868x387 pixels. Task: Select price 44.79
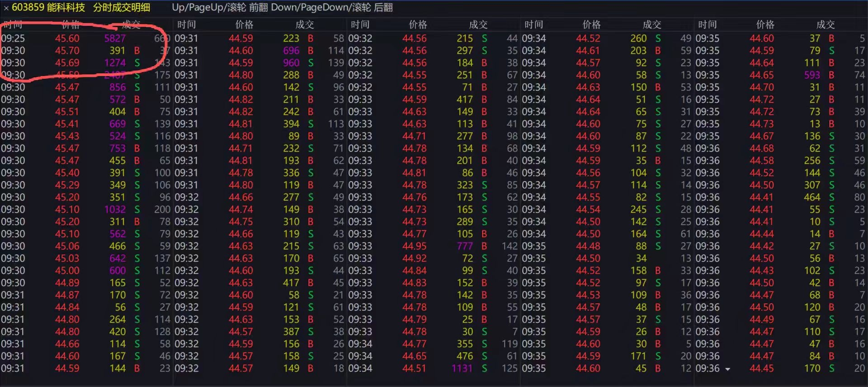pyautogui.click(x=414, y=320)
